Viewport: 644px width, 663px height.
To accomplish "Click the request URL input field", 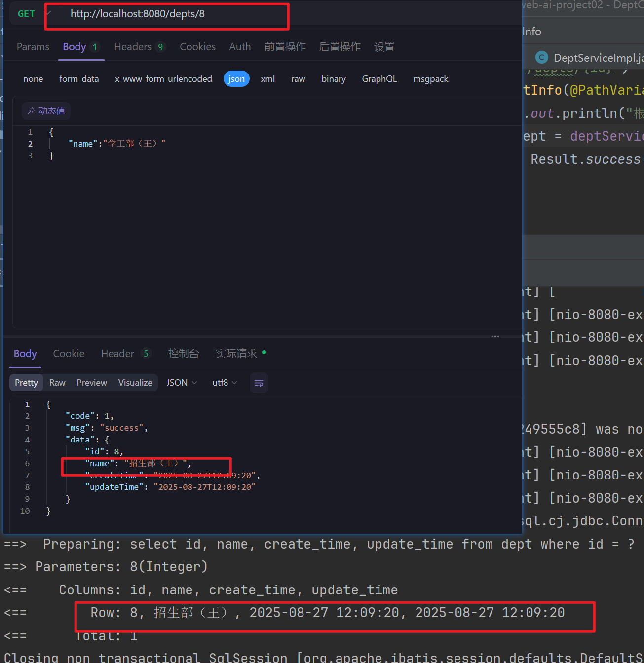I will tap(168, 14).
